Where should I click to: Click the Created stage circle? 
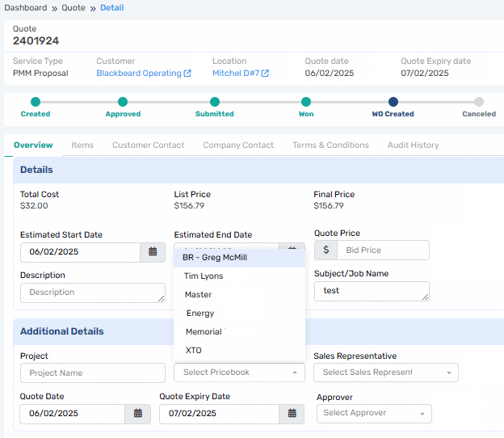(36, 102)
